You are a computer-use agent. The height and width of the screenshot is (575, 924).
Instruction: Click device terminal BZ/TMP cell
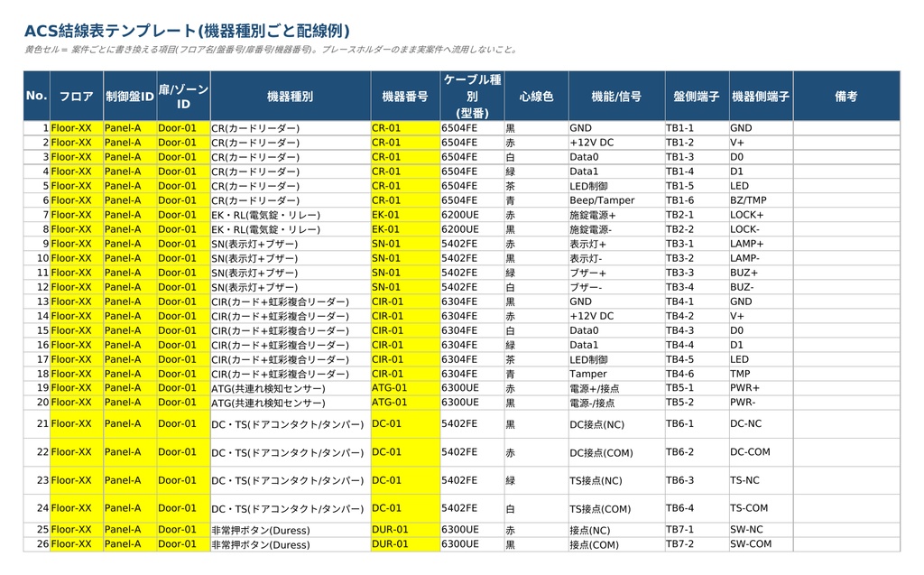click(761, 200)
